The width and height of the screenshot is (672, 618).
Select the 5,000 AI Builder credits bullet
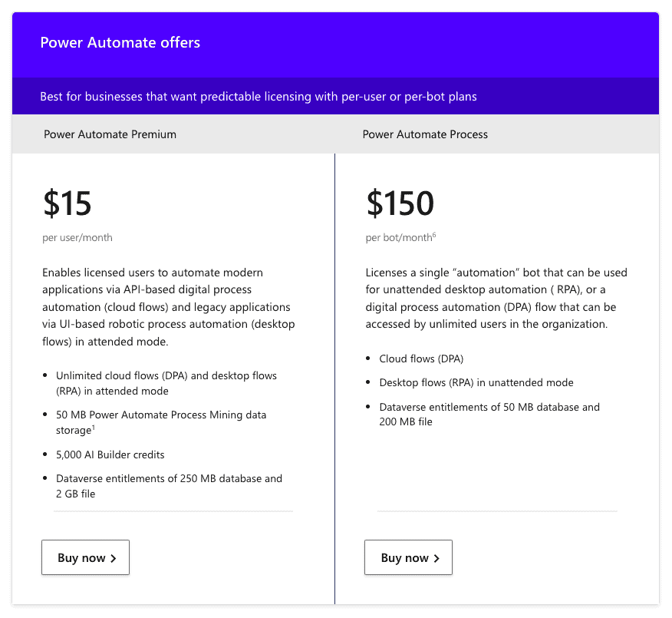[x=110, y=454]
